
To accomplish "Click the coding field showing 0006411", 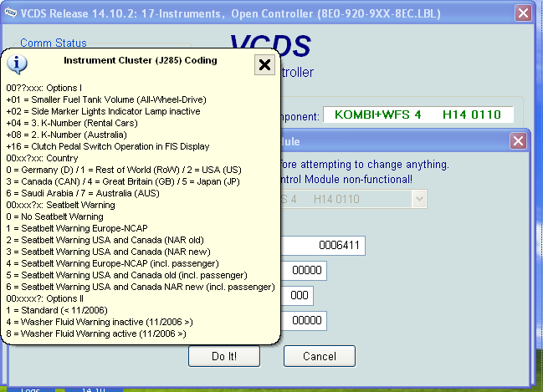I will click(x=322, y=246).
